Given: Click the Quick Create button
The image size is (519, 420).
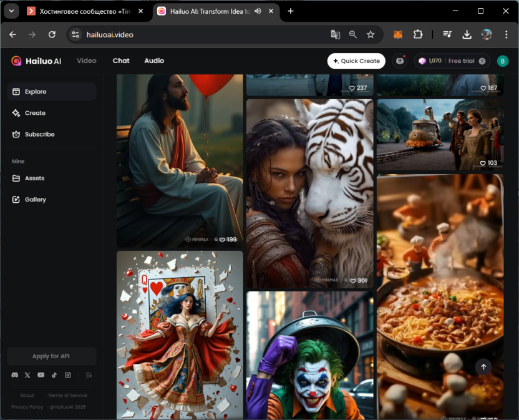Looking at the screenshot, I should 356,61.
